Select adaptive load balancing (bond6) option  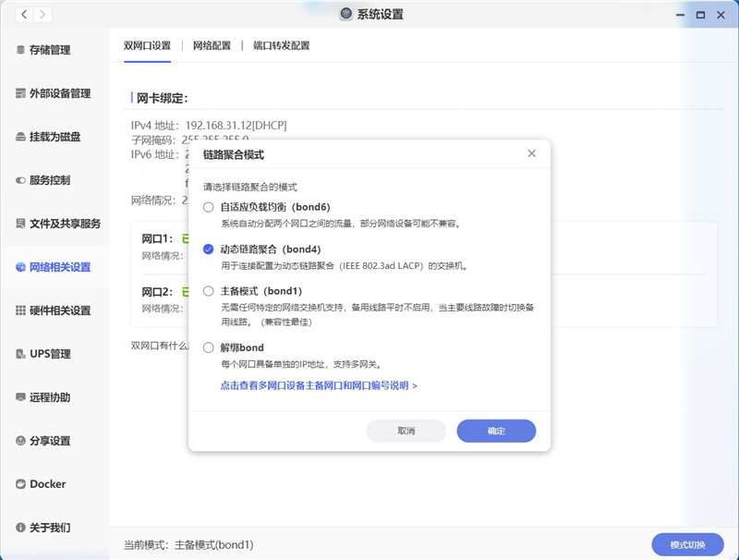(x=209, y=207)
